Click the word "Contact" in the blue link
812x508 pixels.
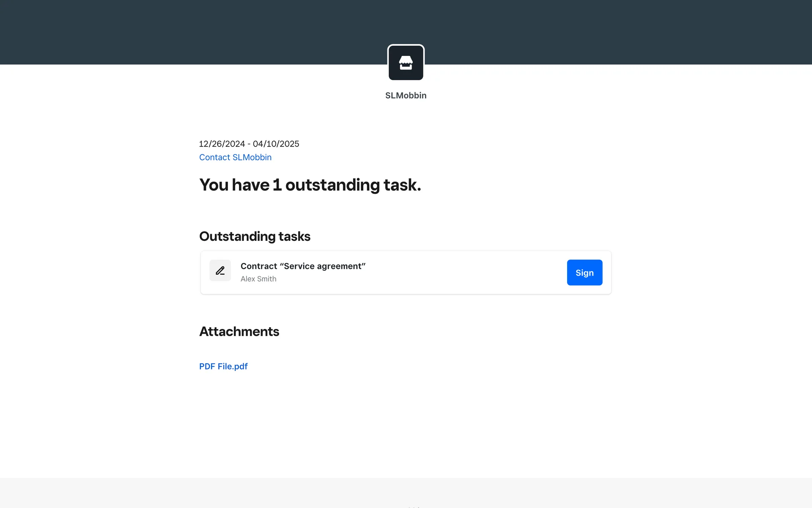(x=214, y=157)
